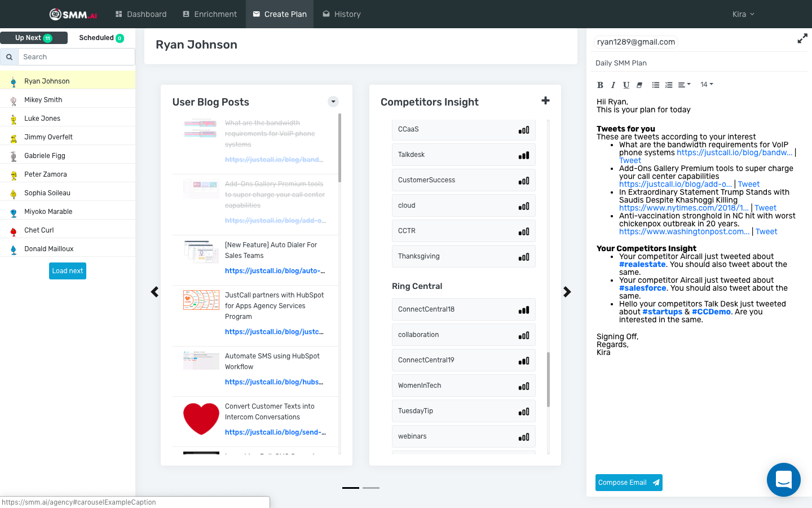
Task: Click the Compose Email button
Action: 629,483
